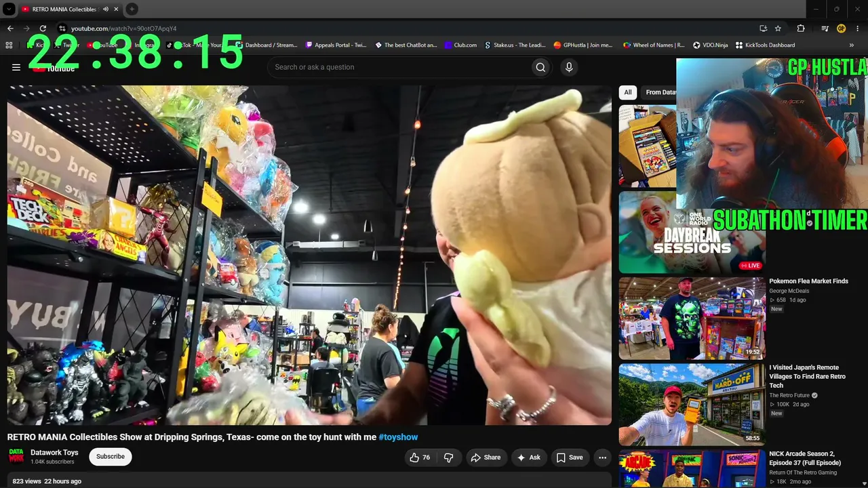Viewport: 868px width, 488px height.
Task: Open the Club.com bookmark
Action: click(460, 45)
